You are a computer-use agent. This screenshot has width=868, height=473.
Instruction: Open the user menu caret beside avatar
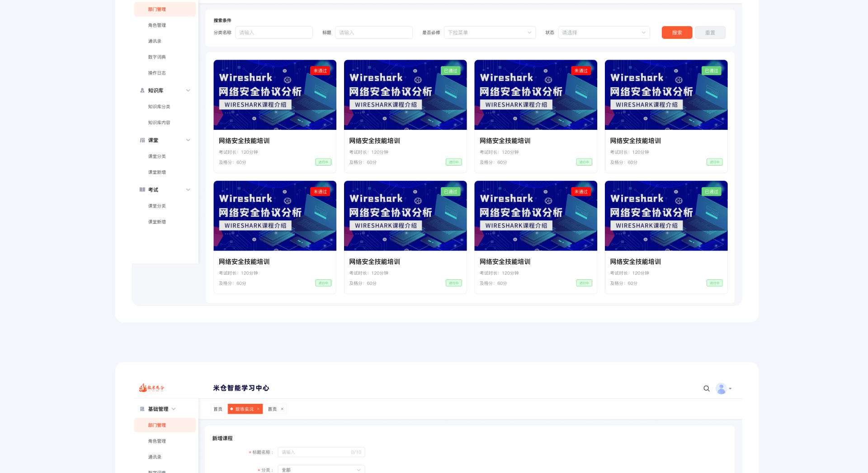tap(730, 388)
